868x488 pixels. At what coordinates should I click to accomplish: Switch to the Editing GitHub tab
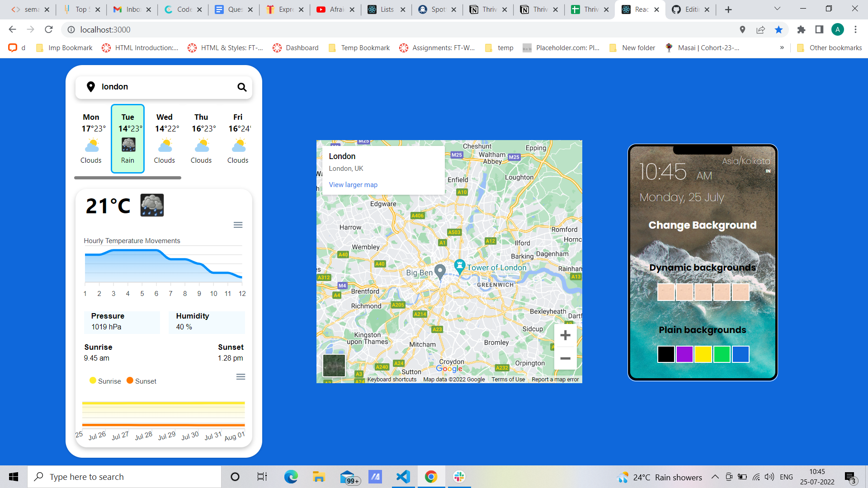point(691,9)
